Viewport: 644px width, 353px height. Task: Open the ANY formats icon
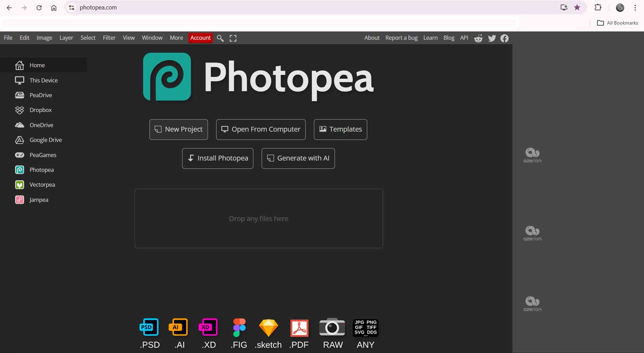coord(365,328)
